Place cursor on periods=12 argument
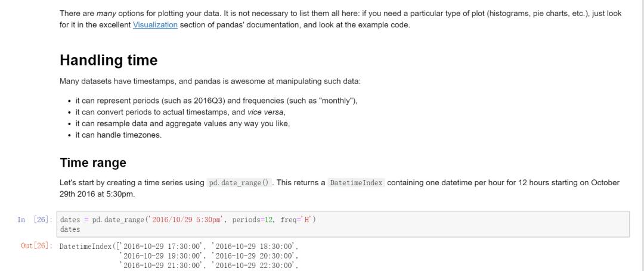Screen dimensions: 644x271 253,220
